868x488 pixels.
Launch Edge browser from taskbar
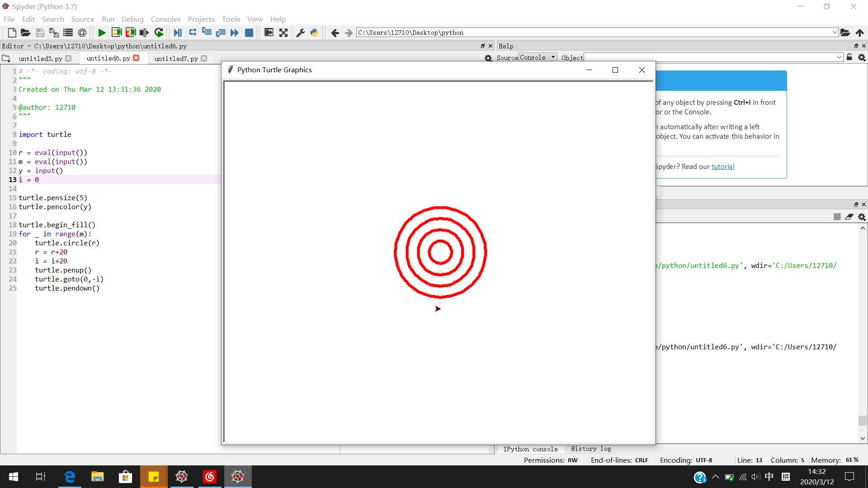coord(70,477)
